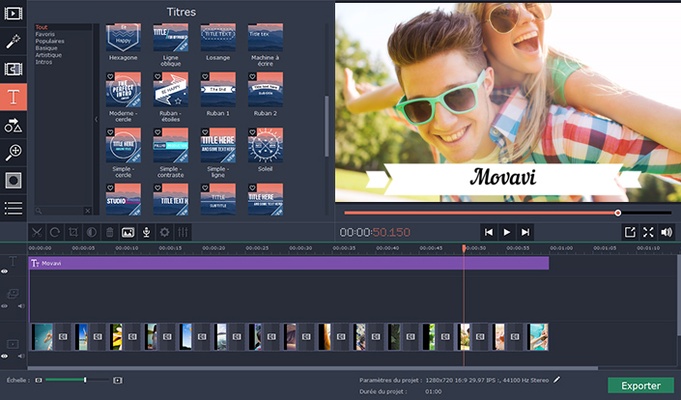
Task: Clear the title search field with X
Action: pyautogui.click(x=87, y=211)
